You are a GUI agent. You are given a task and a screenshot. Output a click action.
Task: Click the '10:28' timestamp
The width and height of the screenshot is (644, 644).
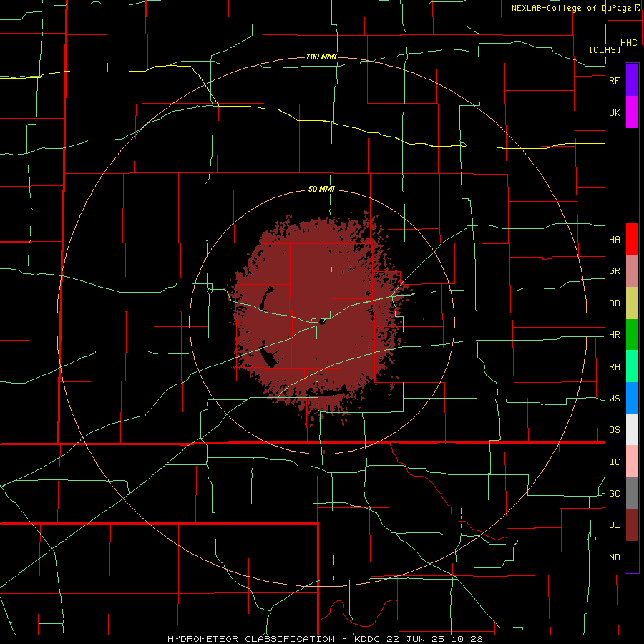pos(469,639)
